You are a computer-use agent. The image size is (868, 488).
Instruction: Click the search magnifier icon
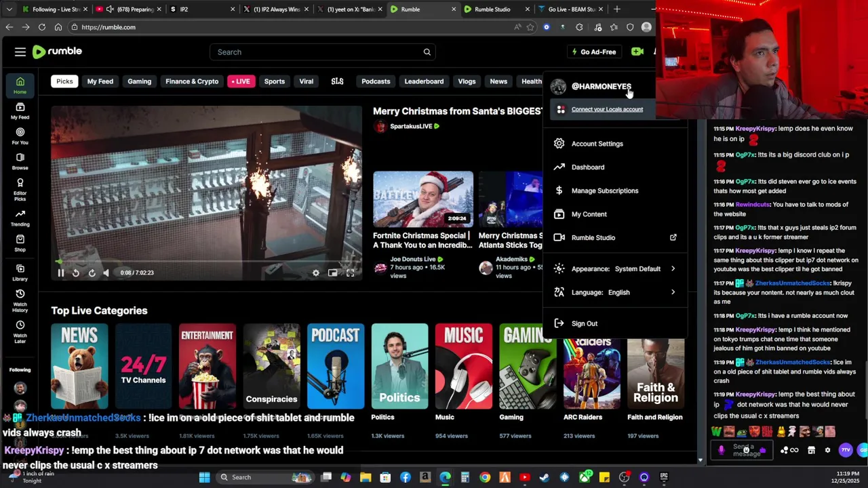tap(427, 52)
